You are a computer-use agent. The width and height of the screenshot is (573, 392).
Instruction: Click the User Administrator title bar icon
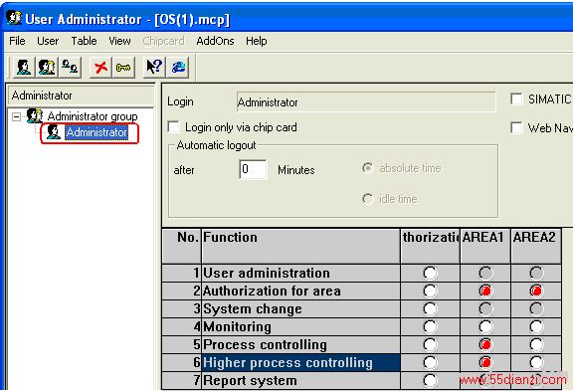pyautogui.click(x=14, y=18)
